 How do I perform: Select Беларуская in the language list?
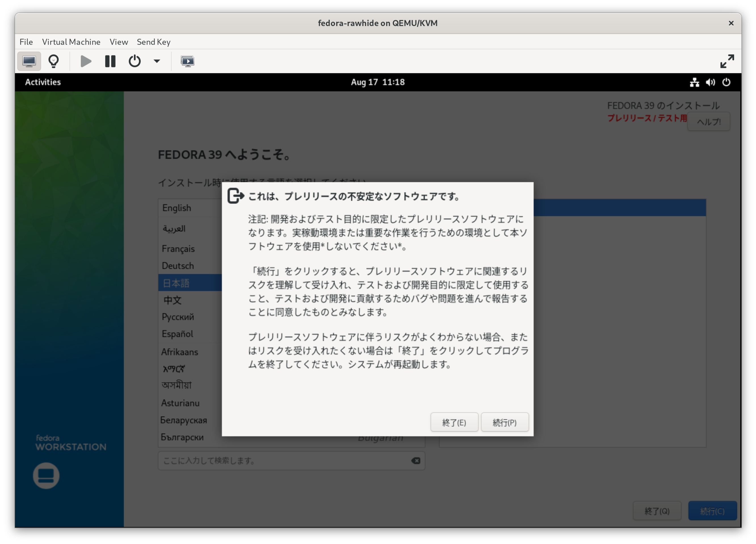tap(190, 420)
